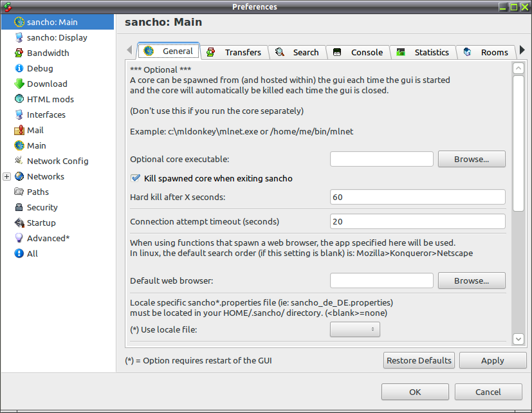This screenshot has width=532, height=413.
Task: Click the Interfaces icon in sidebar
Action: 19,115
